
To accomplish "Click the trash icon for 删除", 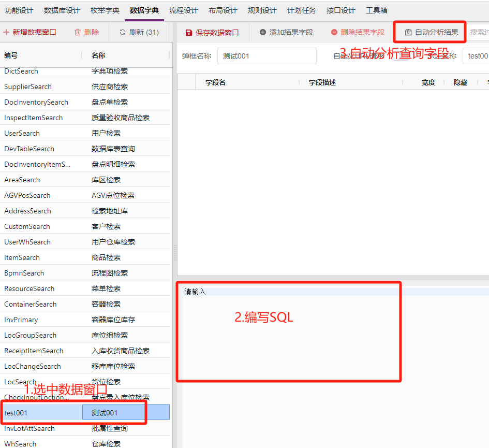I will pyautogui.click(x=78, y=32).
